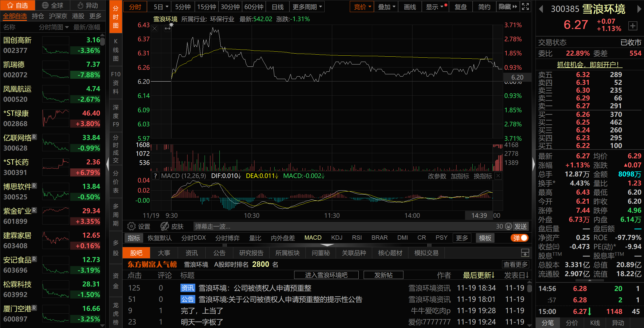
Task: Click the emoji smiley icon
Action: coord(509,226)
